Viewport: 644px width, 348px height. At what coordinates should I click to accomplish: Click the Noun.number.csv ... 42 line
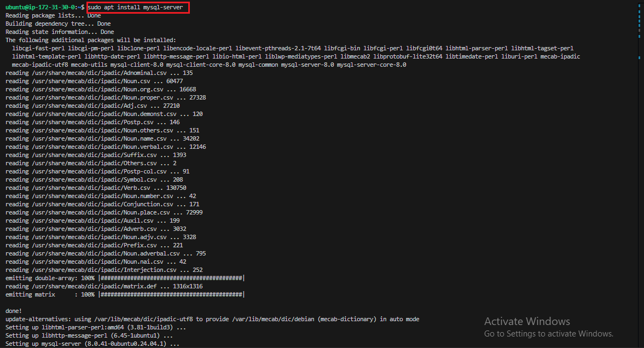coord(101,196)
